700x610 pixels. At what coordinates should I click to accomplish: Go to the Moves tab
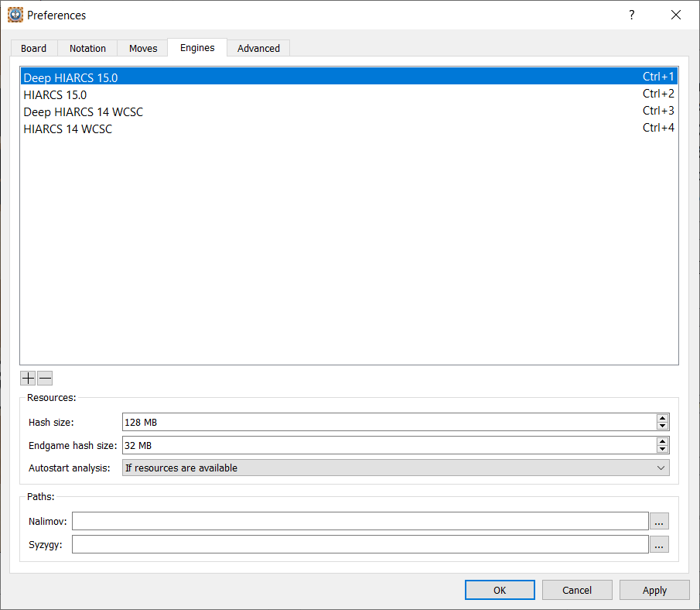coord(143,48)
